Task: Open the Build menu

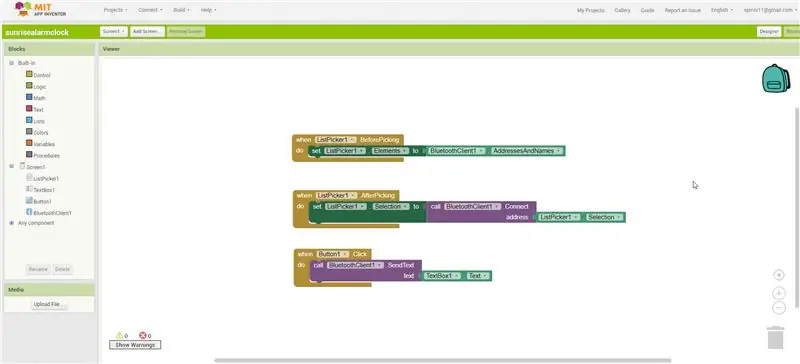Action: click(x=181, y=10)
